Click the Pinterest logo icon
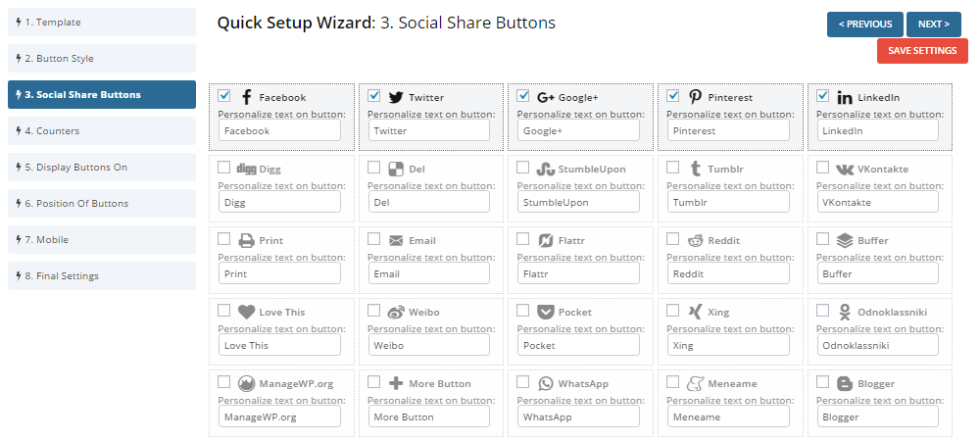This screenshot has height=441, width=980. (695, 96)
